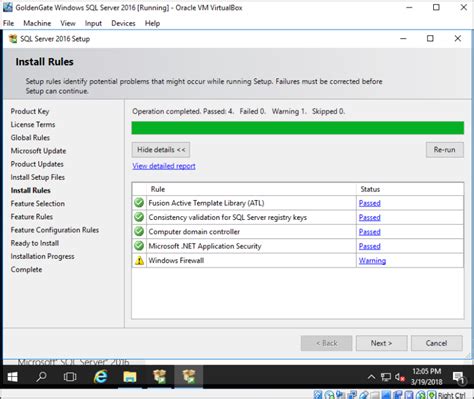This screenshot has width=474, height=399.
Task: Show hidden tray icons chevron
Action: pos(371,377)
